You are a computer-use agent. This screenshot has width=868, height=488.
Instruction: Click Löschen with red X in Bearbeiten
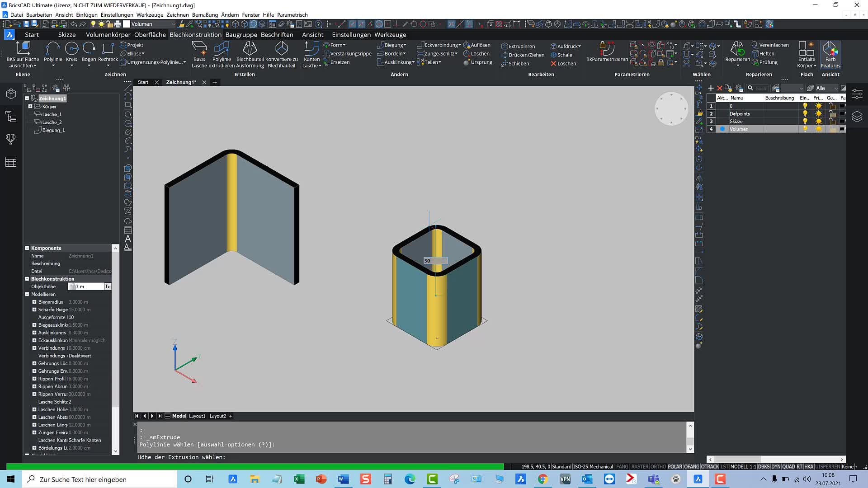pyautogui.click(x=563, y=63)
